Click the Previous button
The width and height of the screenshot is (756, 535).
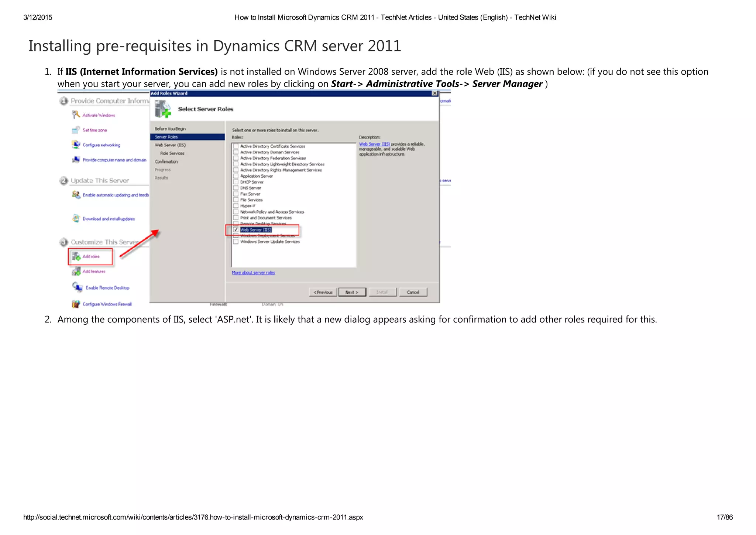[323, 292]
